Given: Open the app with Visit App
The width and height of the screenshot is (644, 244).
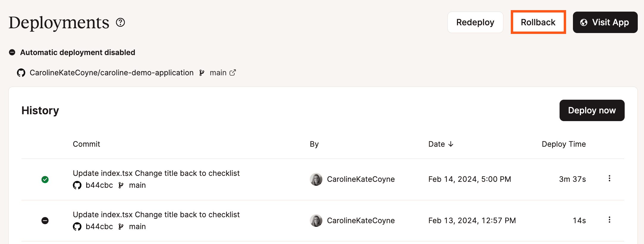Looking at the screenshot, I should pyautogui.click(x=605, y=22).
